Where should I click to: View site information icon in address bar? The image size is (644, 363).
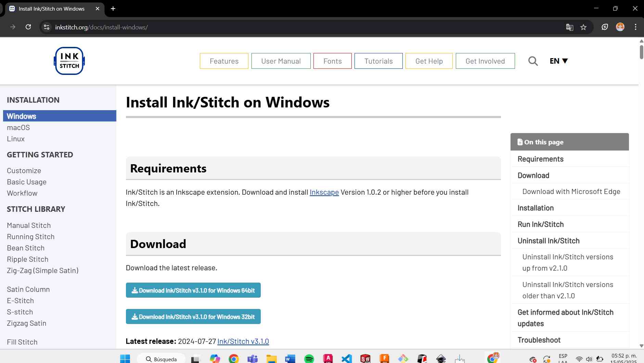(x=47, y=27)
